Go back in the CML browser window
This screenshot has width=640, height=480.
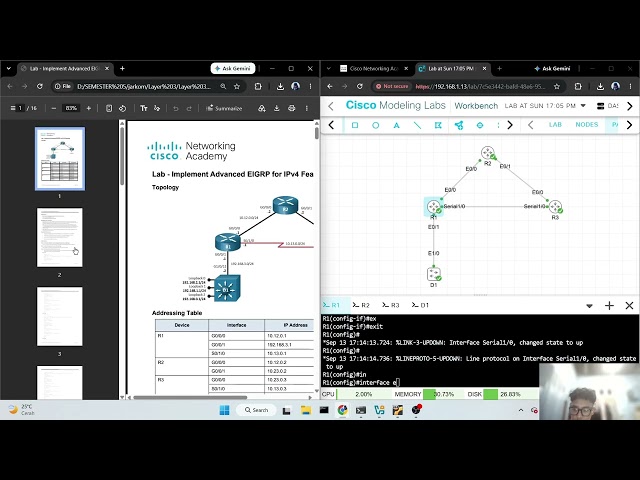(330, 86)
